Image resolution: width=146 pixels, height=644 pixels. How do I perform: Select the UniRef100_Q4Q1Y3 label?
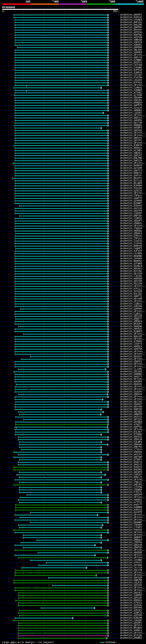pos(131,462)
